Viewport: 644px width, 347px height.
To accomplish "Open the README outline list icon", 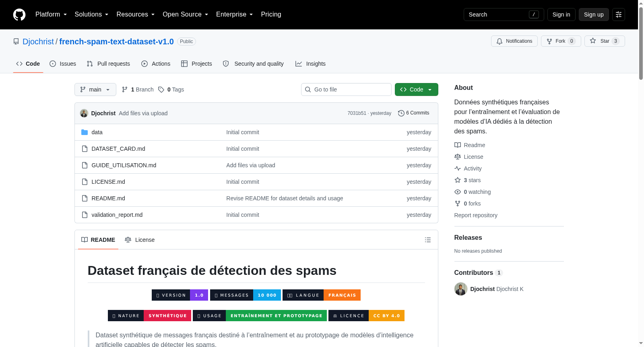I will click(428, 240).
